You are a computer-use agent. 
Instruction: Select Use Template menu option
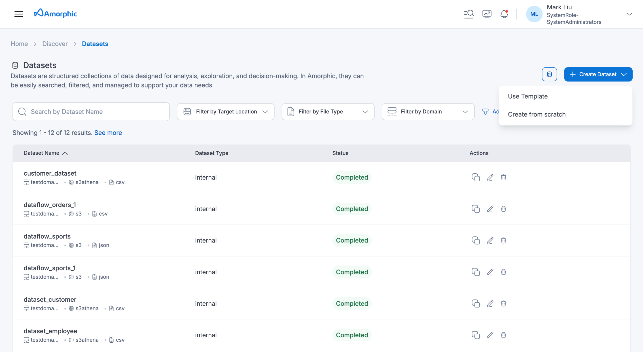pyautogui.click(x=527, y=96)
